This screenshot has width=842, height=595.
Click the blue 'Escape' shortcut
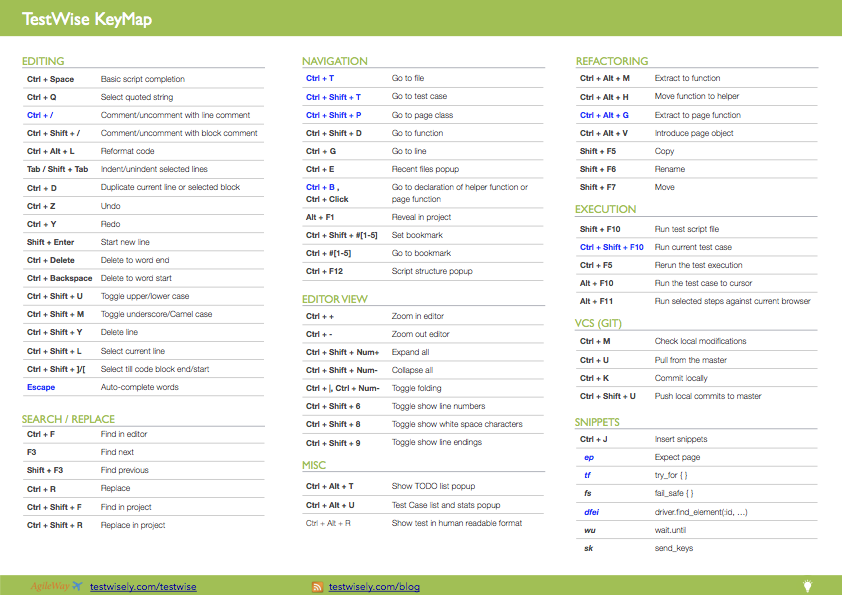[x=41, y=387]
